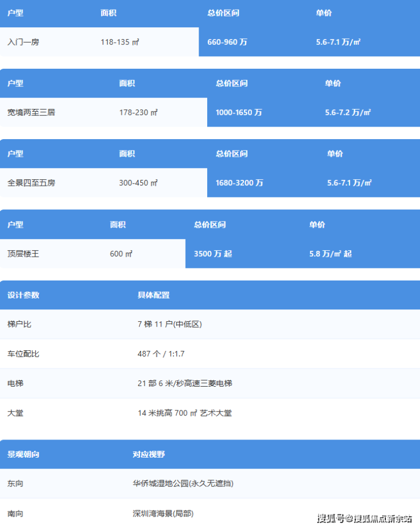Click 21 部 6 米/秒高速三菱电梯 text
The height and width of the screenshot is (528, 420).
point(185,384)
